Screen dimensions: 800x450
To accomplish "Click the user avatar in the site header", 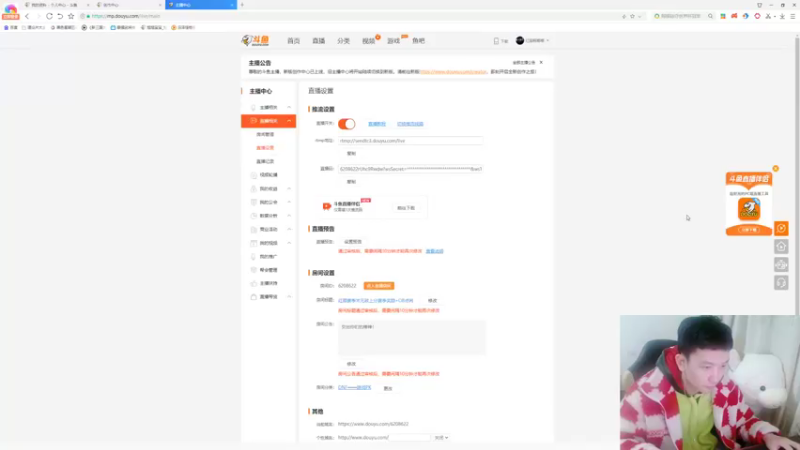I will point(519,40).
